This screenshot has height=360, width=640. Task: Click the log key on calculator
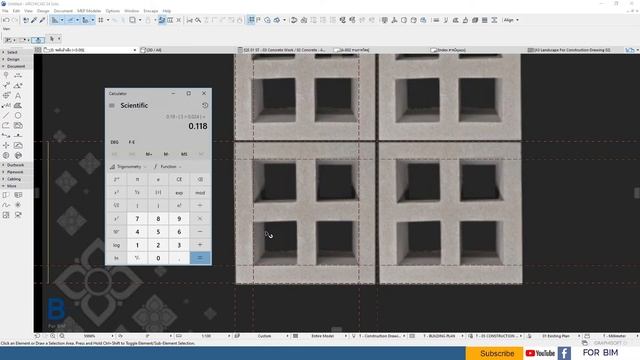point(116,245)
